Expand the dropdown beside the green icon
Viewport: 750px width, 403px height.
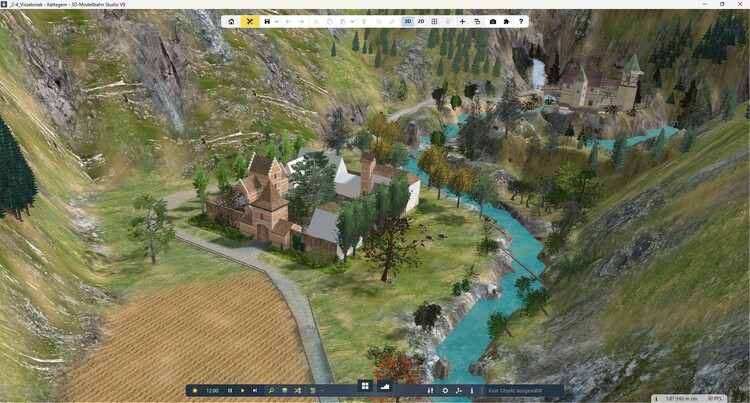[x=322, y=391]
